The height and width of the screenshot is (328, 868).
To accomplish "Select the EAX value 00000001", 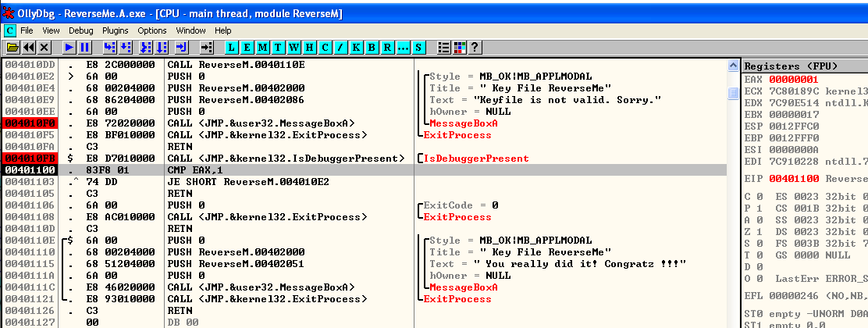I will (x=793, y=79).
